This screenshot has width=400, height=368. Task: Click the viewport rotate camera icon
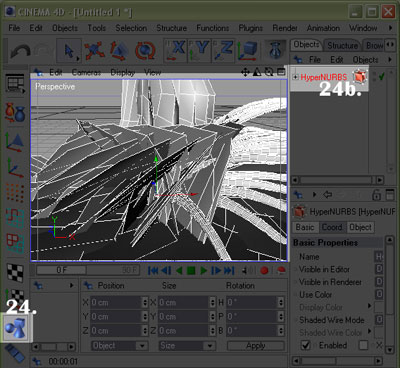tap(269, 72)
